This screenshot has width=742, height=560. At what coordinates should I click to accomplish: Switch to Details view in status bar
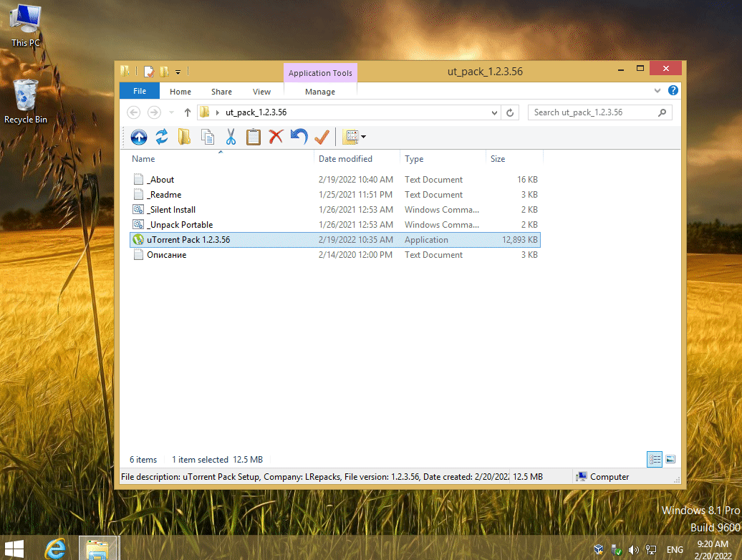(655, 459)
